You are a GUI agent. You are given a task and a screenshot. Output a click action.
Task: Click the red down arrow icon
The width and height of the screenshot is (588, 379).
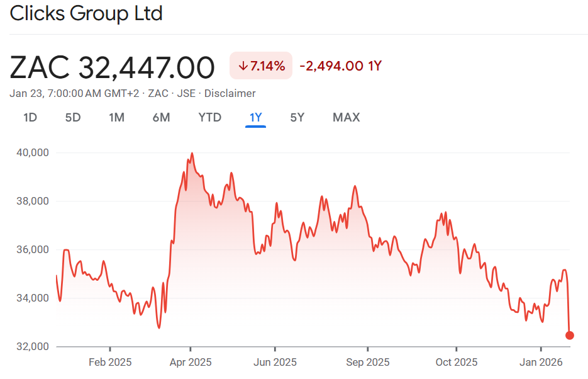click(x=243, y=65)
